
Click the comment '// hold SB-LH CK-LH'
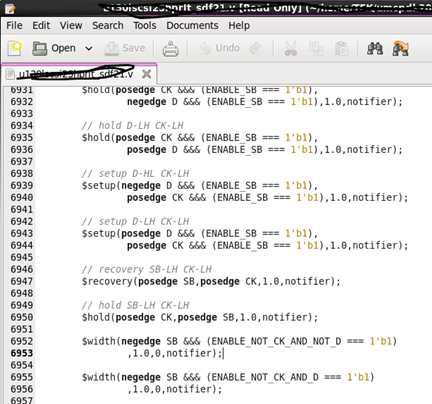[x=136, y=305]
